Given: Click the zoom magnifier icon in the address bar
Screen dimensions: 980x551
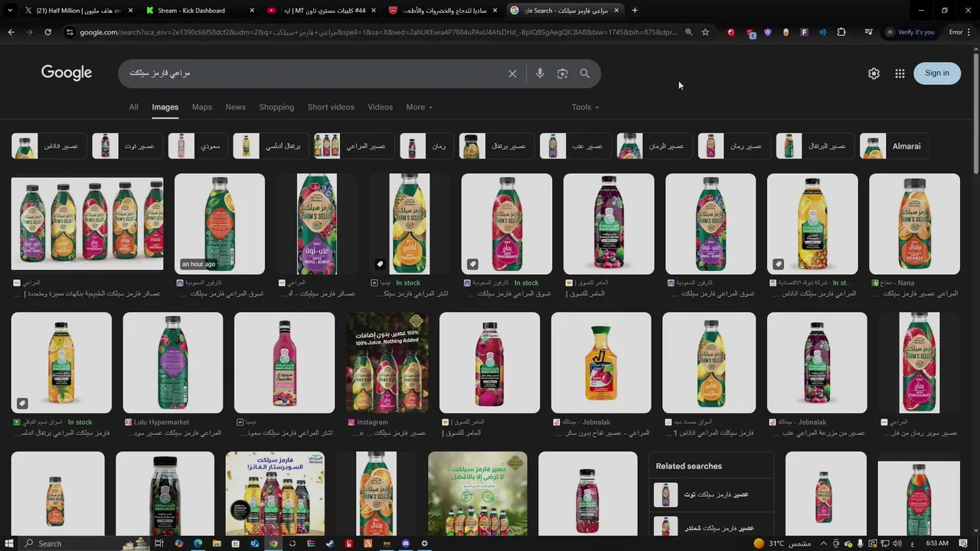Looking at the screenshot, I should point(688,32).
